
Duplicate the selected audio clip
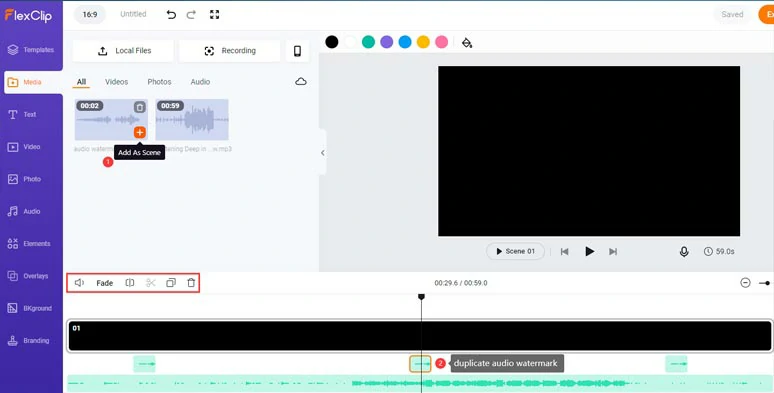pos(171,283)
